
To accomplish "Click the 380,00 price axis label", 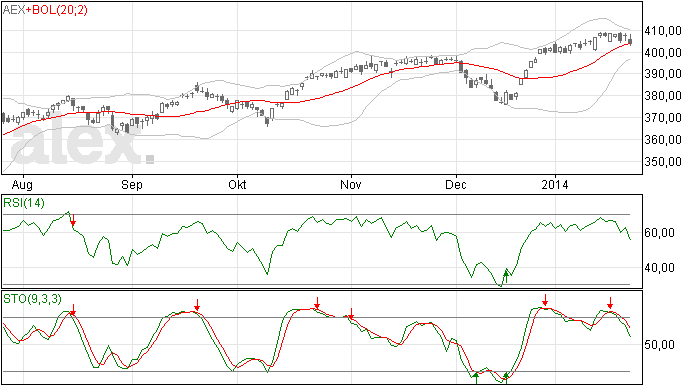I will [663, 96].
